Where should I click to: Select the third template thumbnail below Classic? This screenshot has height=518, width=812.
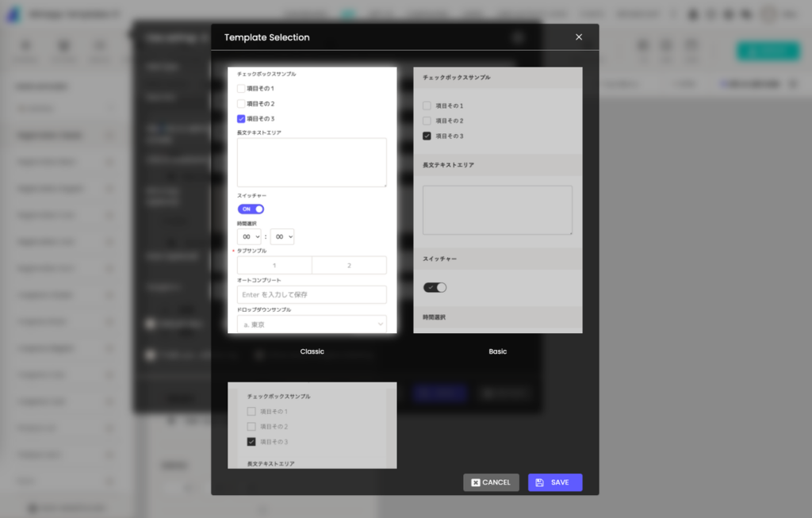312,425
